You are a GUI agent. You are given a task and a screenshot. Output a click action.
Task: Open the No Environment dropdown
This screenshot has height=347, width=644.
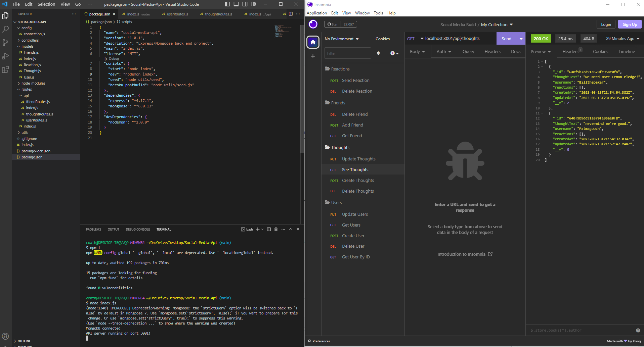coord(341,39)
